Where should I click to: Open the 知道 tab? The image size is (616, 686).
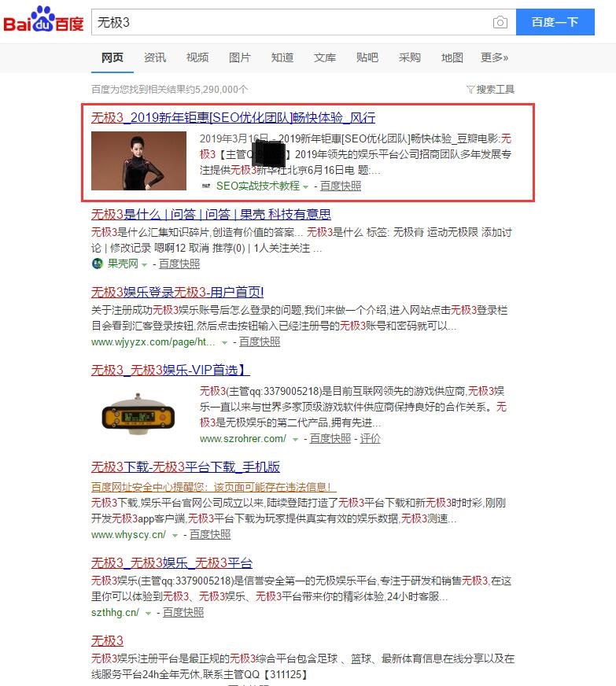pos(282,57)
